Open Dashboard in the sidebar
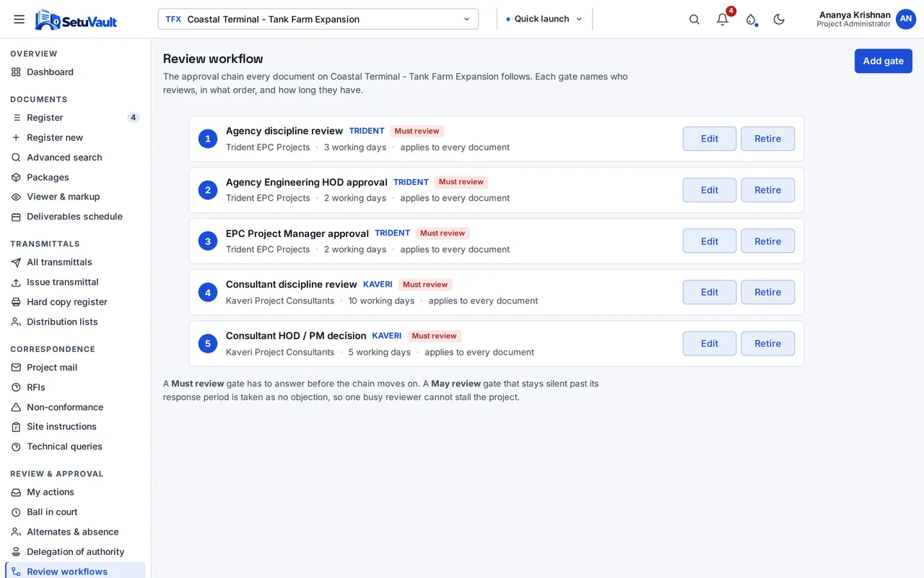This screenshot has height=578, width=924. click(x=75, y=72)
